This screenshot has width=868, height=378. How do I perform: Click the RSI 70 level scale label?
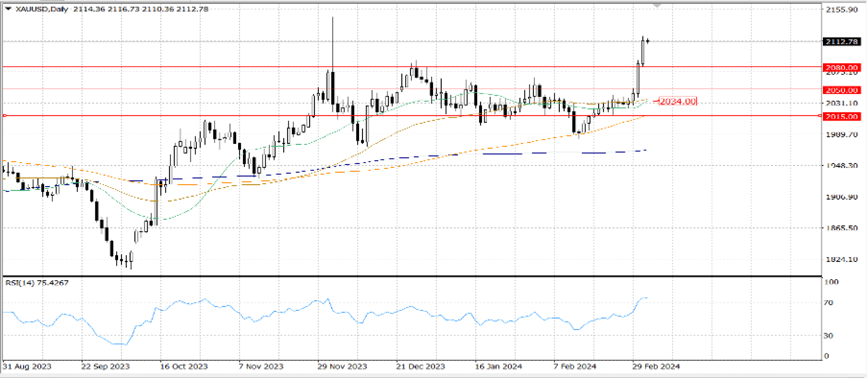coord(828,303)
